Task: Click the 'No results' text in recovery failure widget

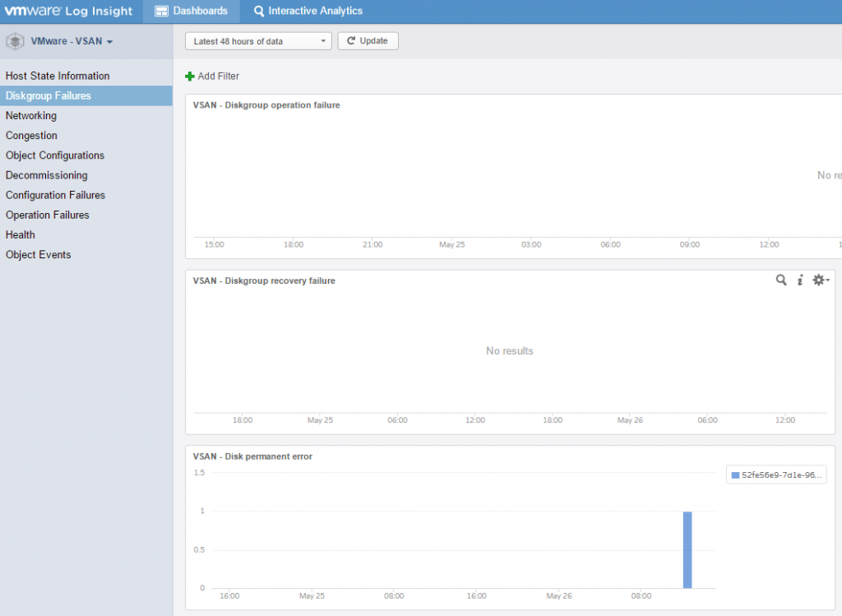Action: 510,350
